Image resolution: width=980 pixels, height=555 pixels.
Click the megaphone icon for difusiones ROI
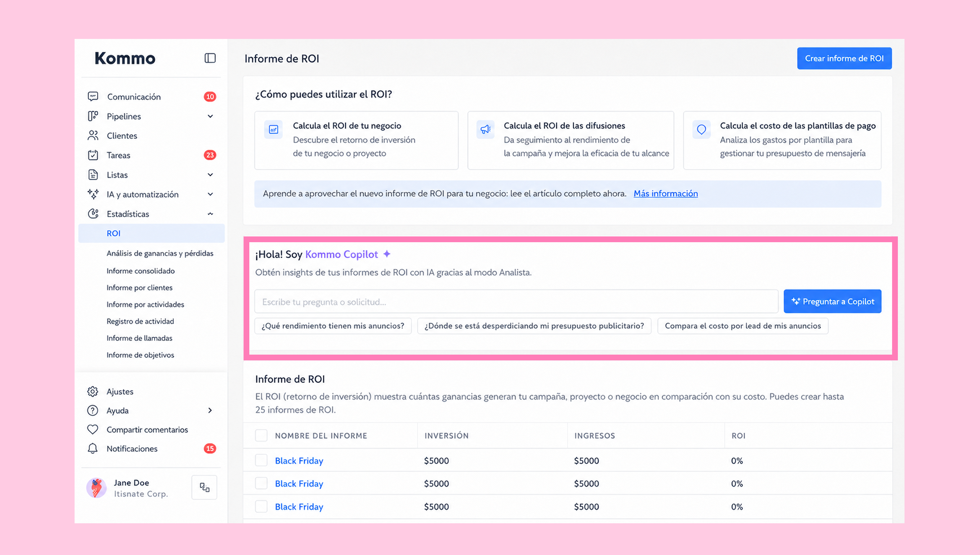point(485,130)
